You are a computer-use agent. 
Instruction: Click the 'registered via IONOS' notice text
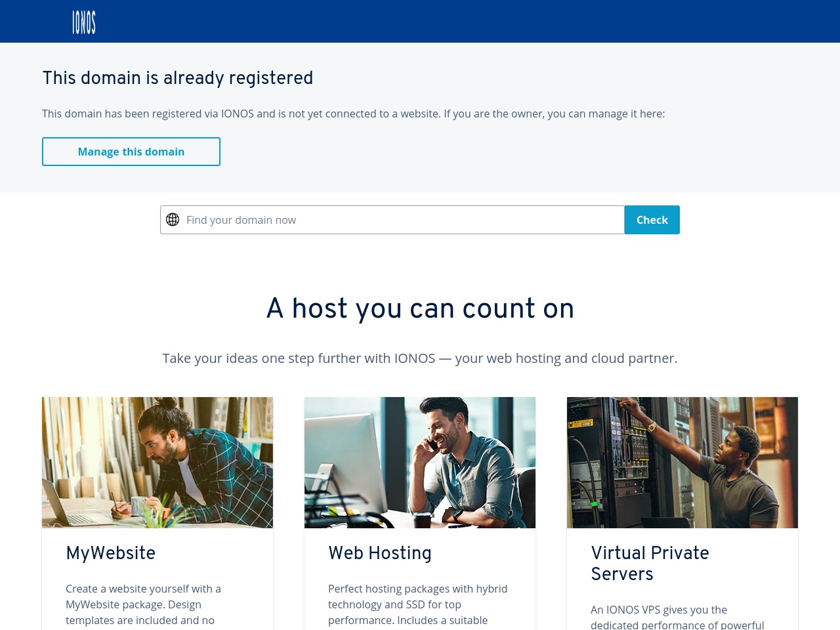click(x=354, y=114)
